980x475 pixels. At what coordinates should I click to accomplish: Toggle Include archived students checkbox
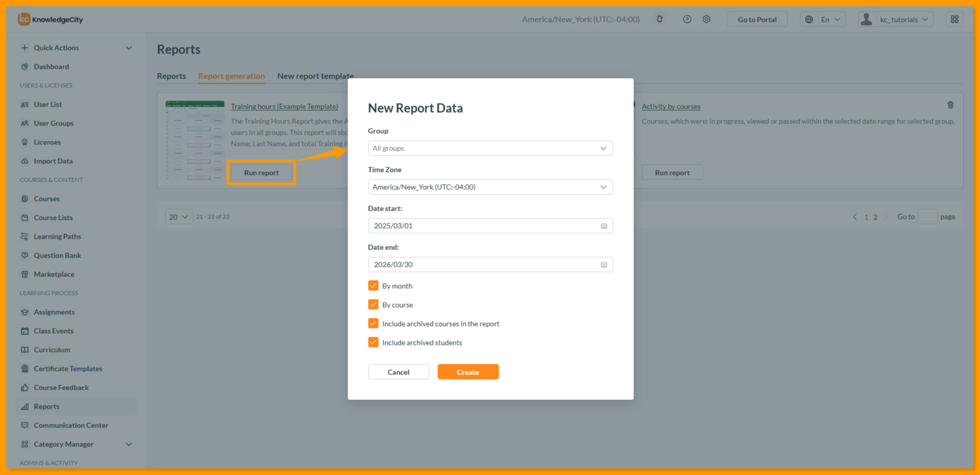pos(373,342)
